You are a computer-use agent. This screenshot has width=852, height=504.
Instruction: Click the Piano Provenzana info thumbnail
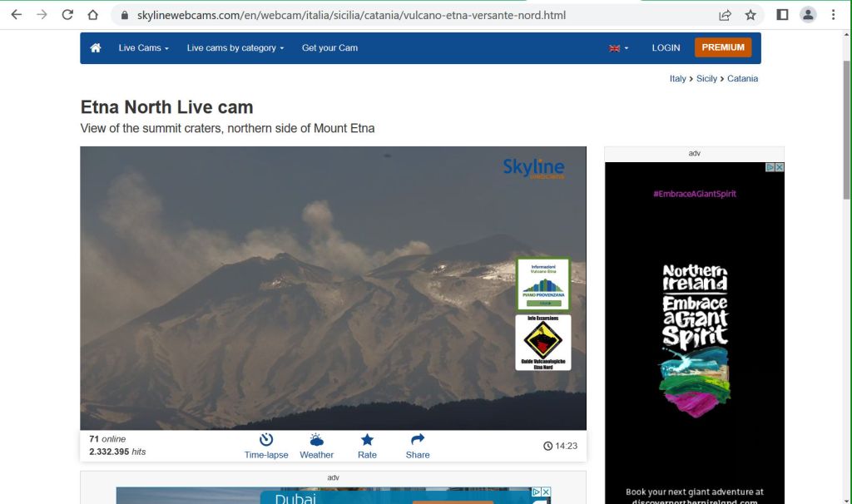[542, 284]
